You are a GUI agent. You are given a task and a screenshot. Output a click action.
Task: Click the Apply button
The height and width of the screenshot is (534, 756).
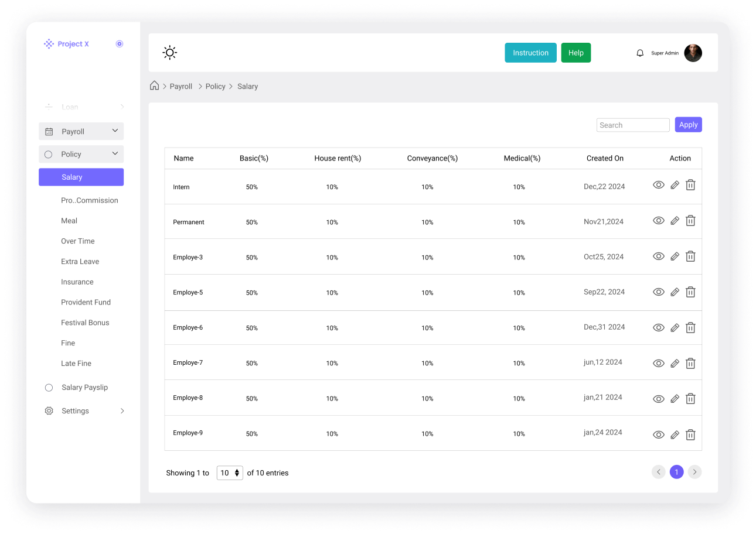point(688,125)
